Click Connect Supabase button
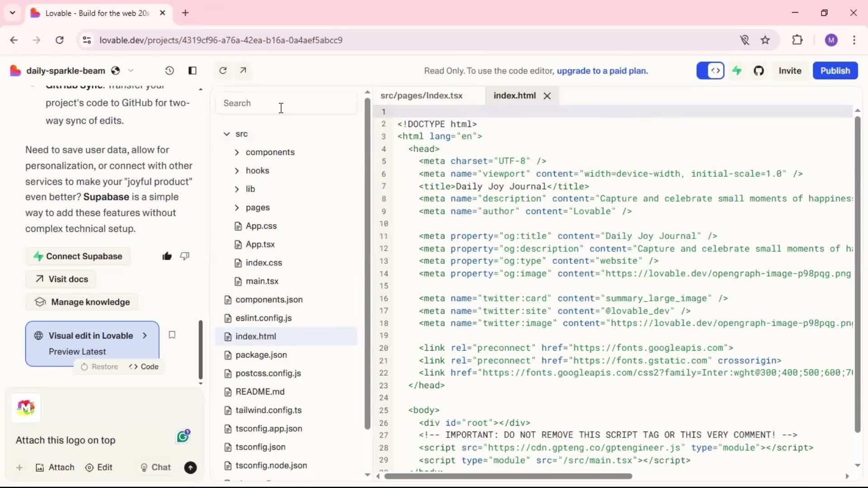 [x=78, y=256]
